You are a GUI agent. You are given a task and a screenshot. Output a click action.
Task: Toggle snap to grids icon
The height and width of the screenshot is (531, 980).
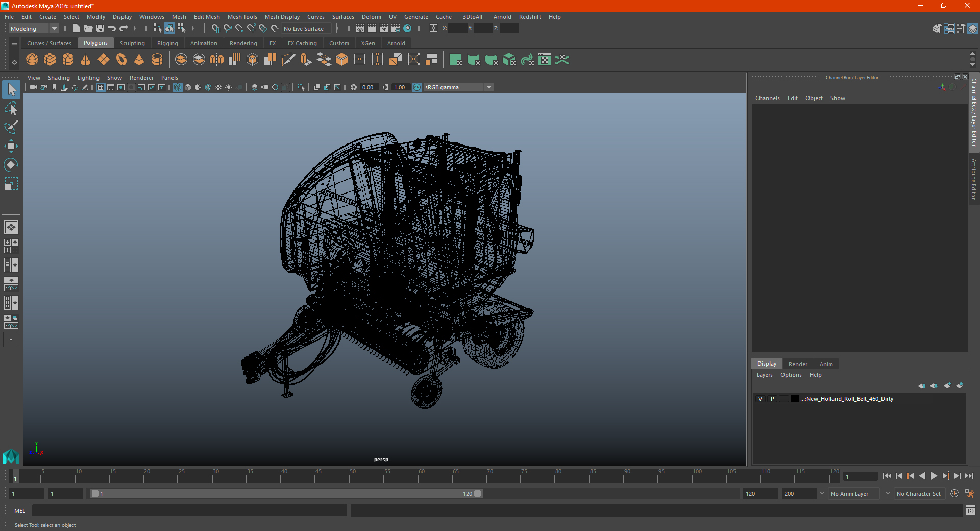click(215, 29)
